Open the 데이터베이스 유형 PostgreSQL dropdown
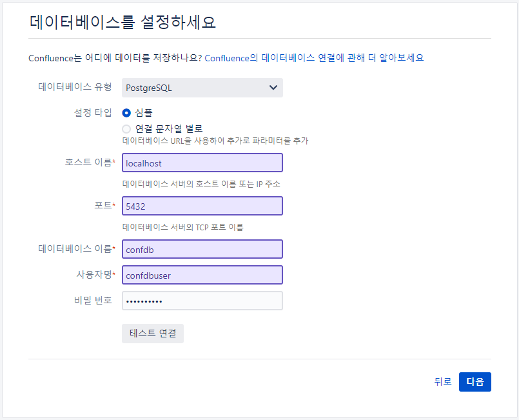 tap(202, 88)
